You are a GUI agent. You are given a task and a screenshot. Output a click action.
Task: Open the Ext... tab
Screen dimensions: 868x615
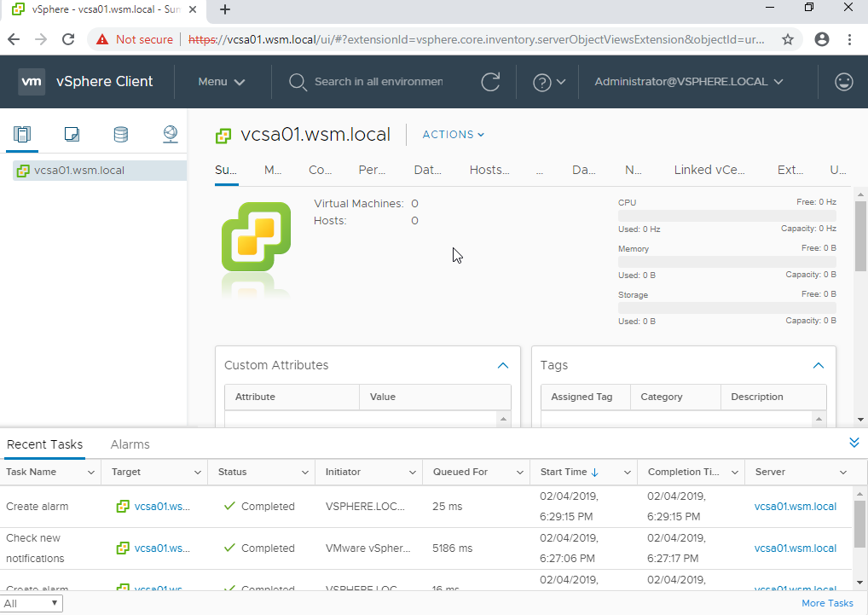click(790, 170)
